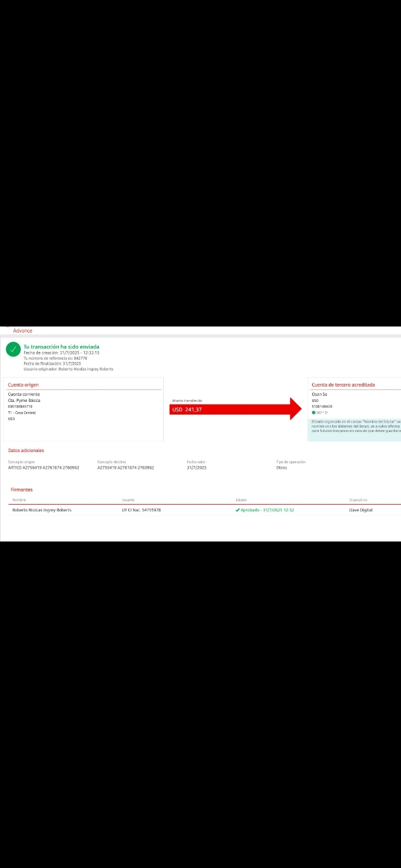The height and width of the screenshot is (868, 401).
Task: Click the Firmantes section heading
Action: point(21,489)
